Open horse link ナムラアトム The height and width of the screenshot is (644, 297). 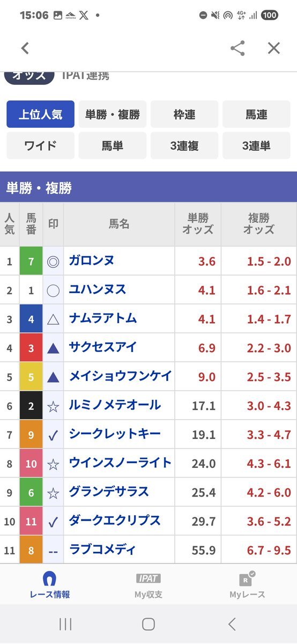[103, 319]
